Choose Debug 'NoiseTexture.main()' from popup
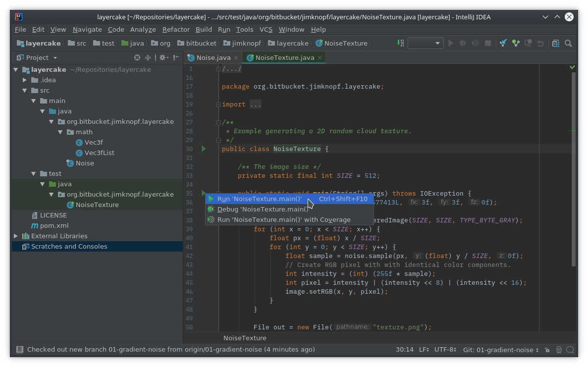Screen dimensions: 588x367 [289, 209]
